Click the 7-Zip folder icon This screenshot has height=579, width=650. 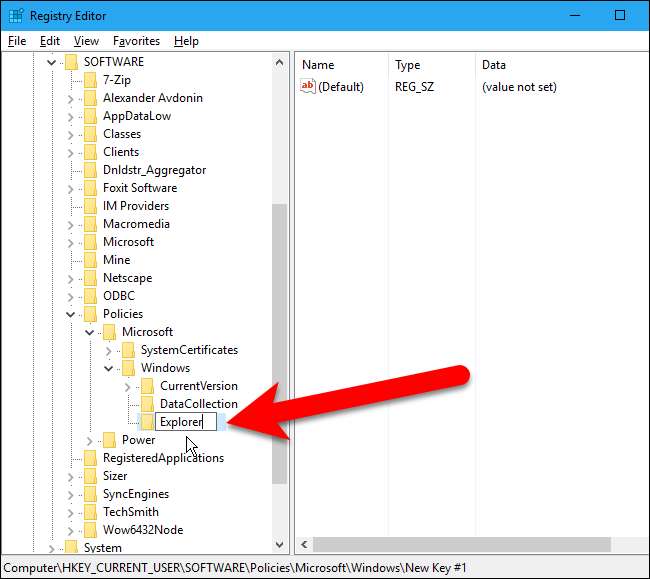click(x=90, y=80)
